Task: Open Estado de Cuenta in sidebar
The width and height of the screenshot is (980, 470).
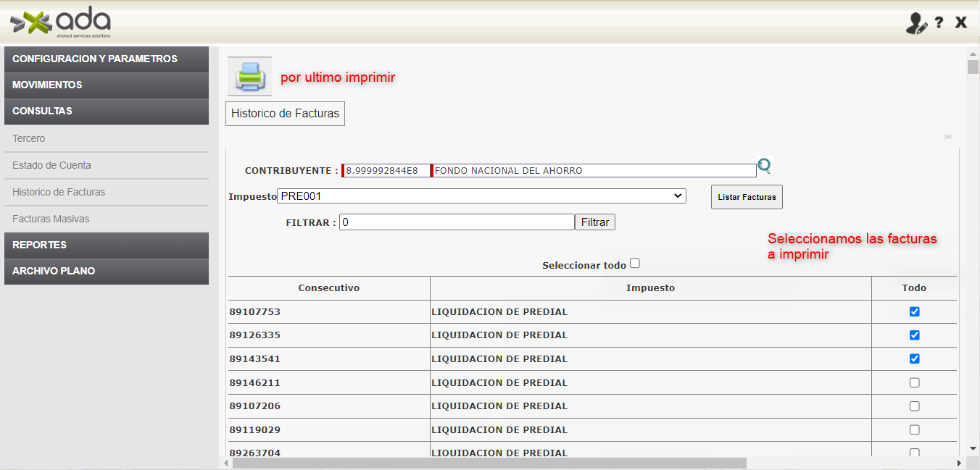Action: [52, 165]
